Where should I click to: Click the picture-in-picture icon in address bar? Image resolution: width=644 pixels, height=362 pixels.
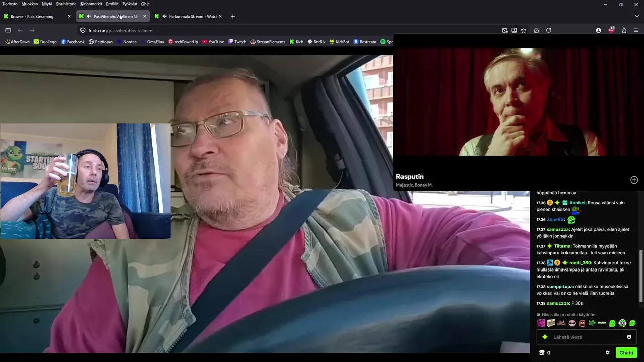pyautogui.click(x=505, y=30)
